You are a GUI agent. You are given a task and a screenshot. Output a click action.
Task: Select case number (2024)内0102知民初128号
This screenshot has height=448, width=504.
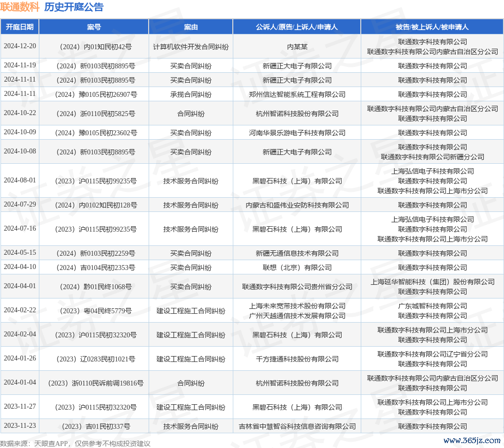tap(96, 205)
